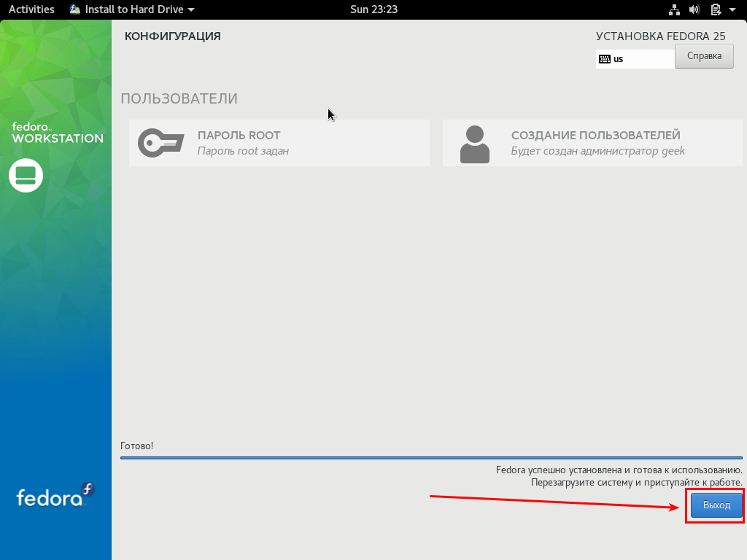Click the Fedora logo at sidebar bottom
The image size is (747, 560).
click(55, 497)
